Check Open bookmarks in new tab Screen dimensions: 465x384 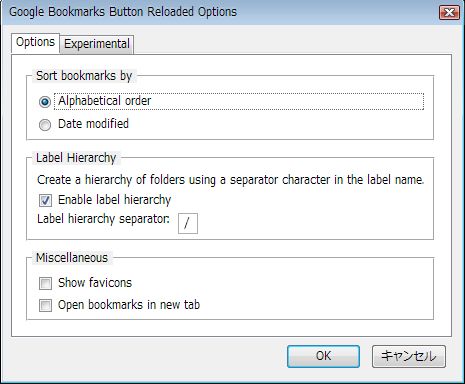(x=45, y=305)
